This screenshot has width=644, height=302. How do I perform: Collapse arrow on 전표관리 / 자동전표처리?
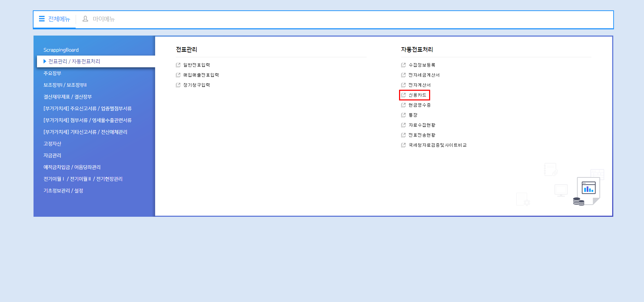tap(45, 61)
